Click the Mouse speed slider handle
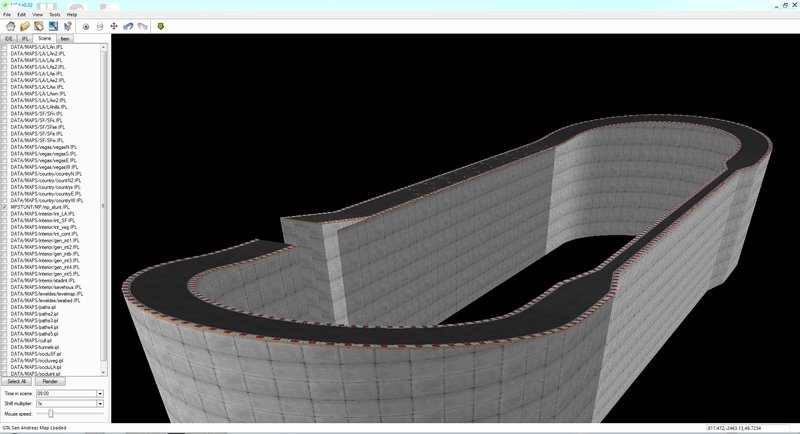This screenshot has width=800, height=434. click(x=51, y=414)
